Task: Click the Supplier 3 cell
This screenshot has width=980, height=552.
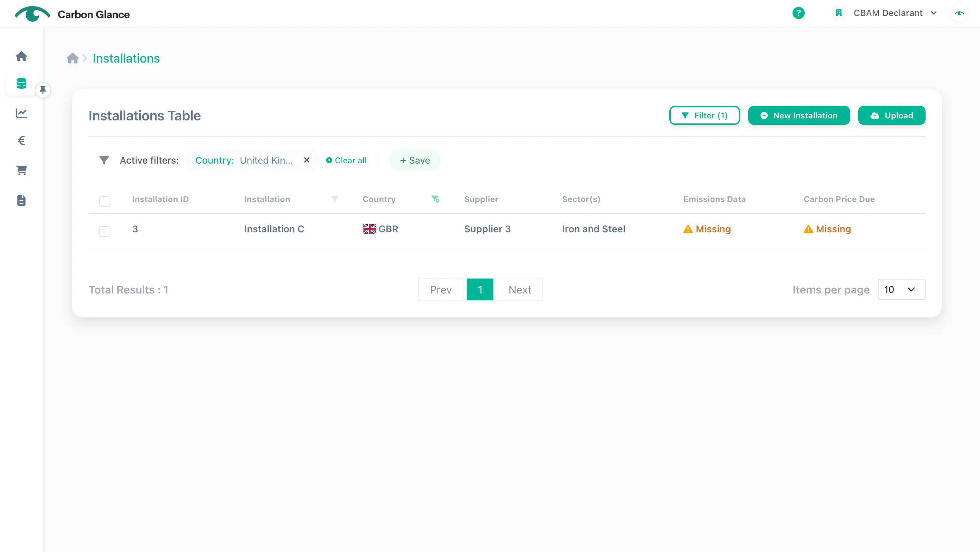Action: [x=487, y=229]
